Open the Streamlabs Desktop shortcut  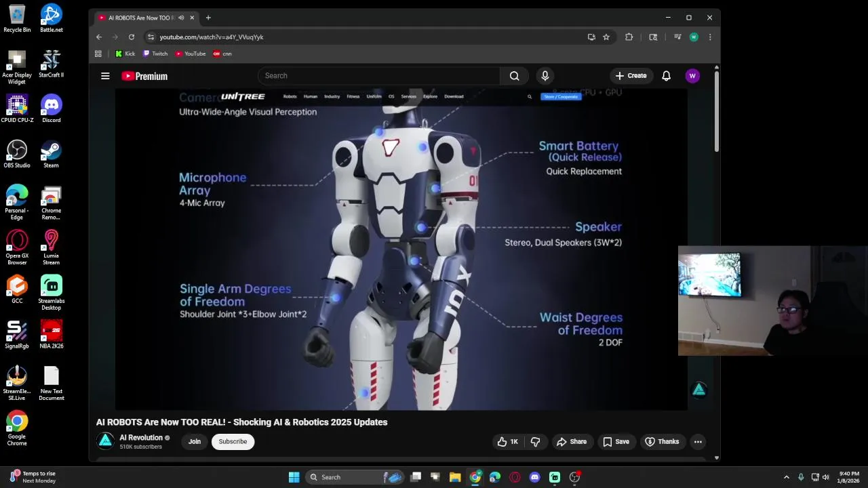pos(51,293)
